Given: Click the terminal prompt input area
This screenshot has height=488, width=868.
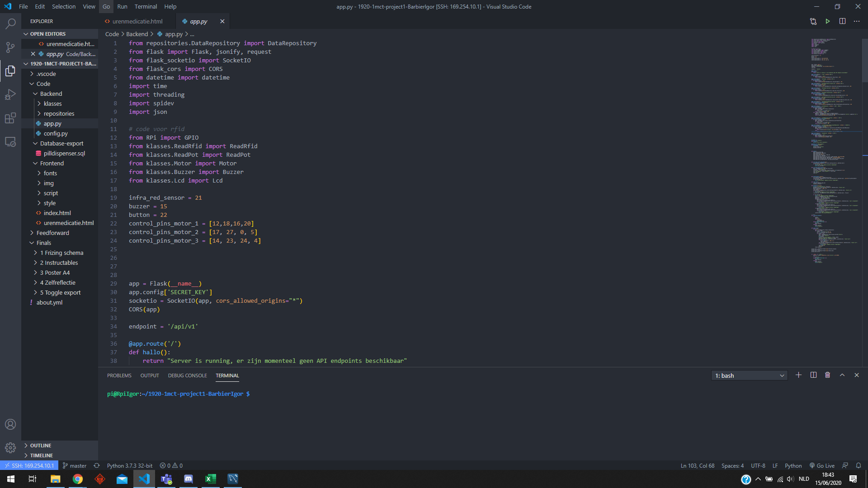Looking at the screenshot, I should (479, 394).
